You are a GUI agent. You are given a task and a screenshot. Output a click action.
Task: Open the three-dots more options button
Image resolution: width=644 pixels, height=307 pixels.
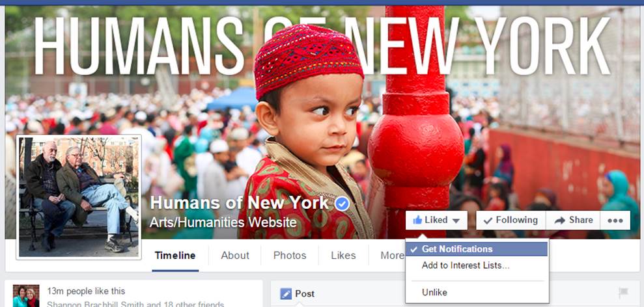point(615,220)
